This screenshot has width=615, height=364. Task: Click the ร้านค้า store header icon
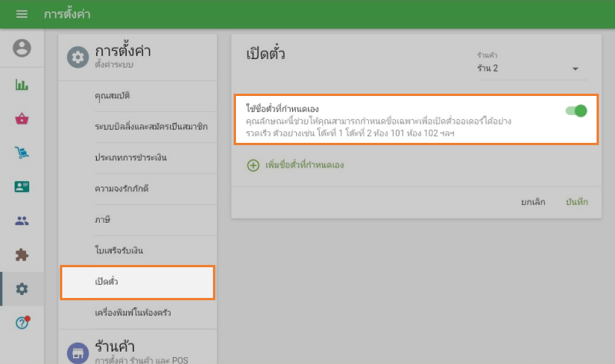78,353
